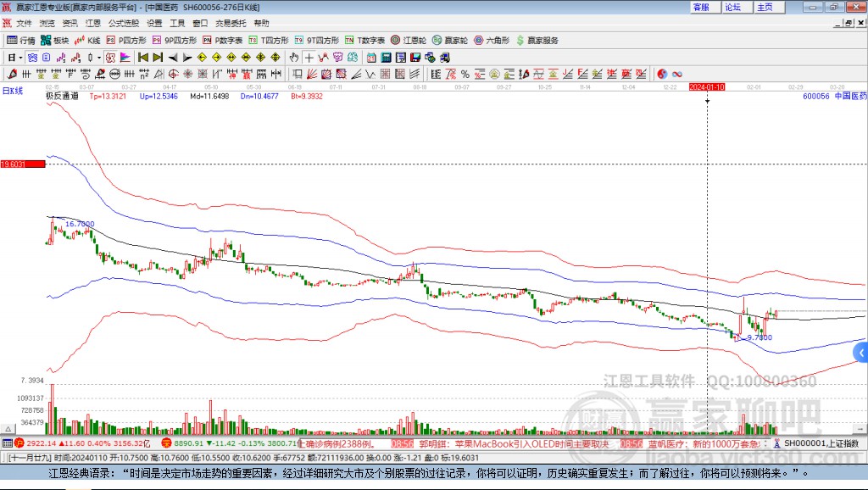Open the 设置 menu
The height and width of the screenshot is (490, 868).
tap(154, 23)
